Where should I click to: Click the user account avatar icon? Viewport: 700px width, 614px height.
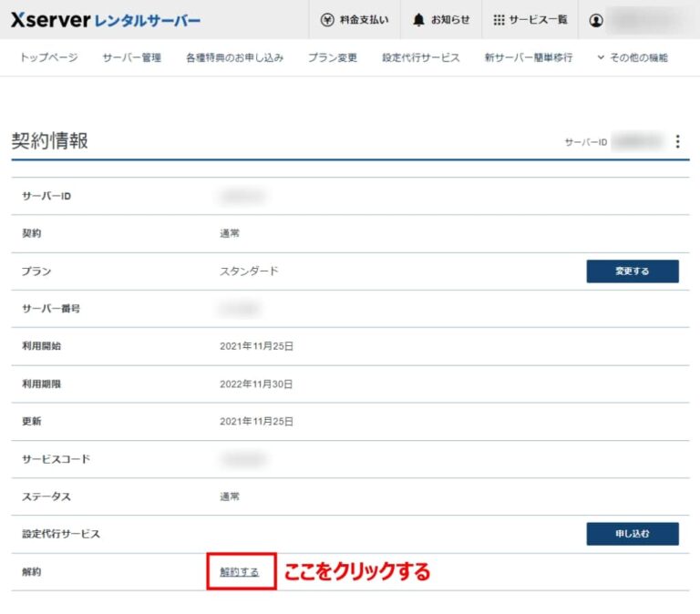pyautogui.click(x=596, y=20)
